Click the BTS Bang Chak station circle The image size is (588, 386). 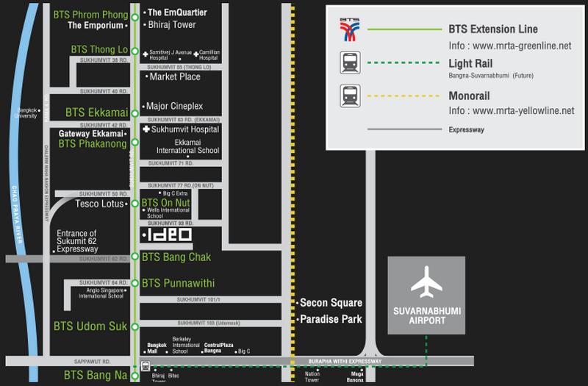point(135,256)
